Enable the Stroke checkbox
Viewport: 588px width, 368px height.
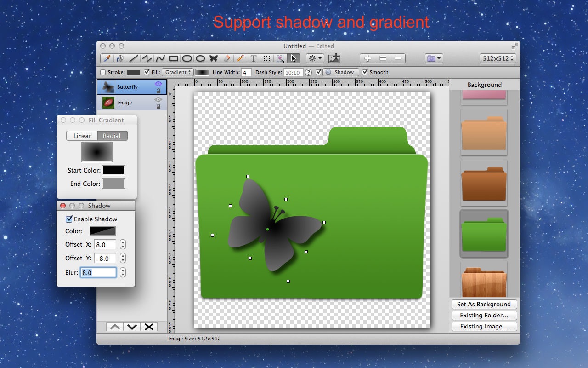[103, 72]
